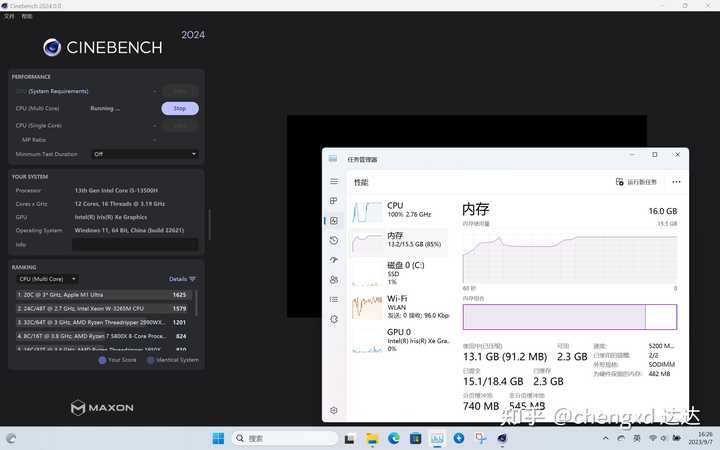Open the widgets icon on taskbar left

[11, 439]
